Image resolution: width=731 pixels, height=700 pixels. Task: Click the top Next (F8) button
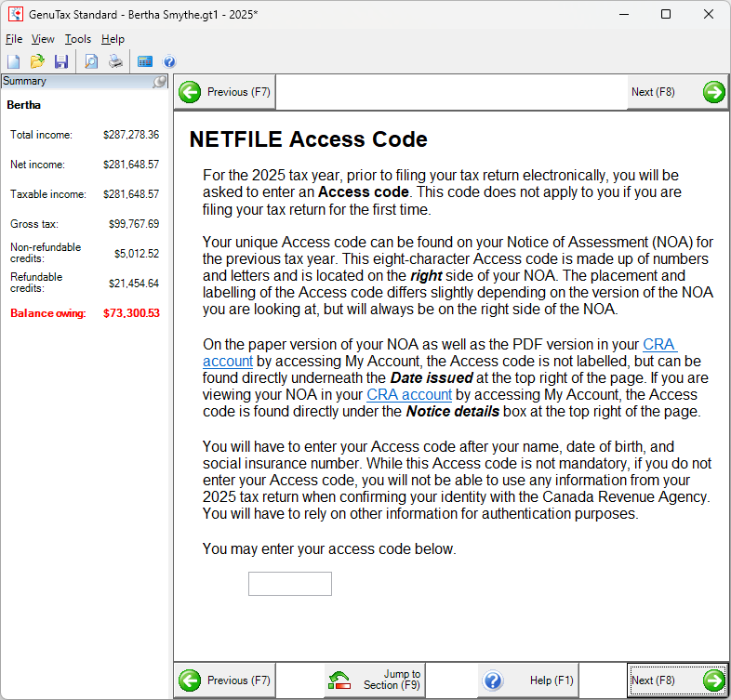tap(676, 92)
